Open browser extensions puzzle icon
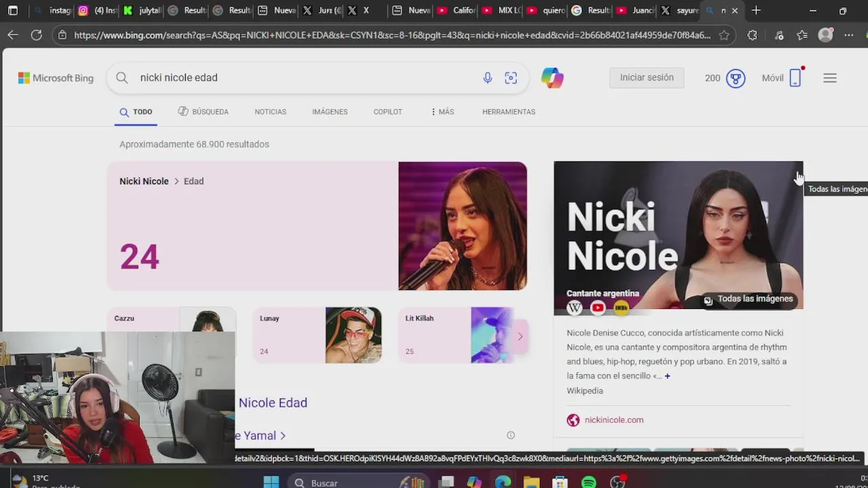Screen dimensions: 868x488 pos(752,35)
